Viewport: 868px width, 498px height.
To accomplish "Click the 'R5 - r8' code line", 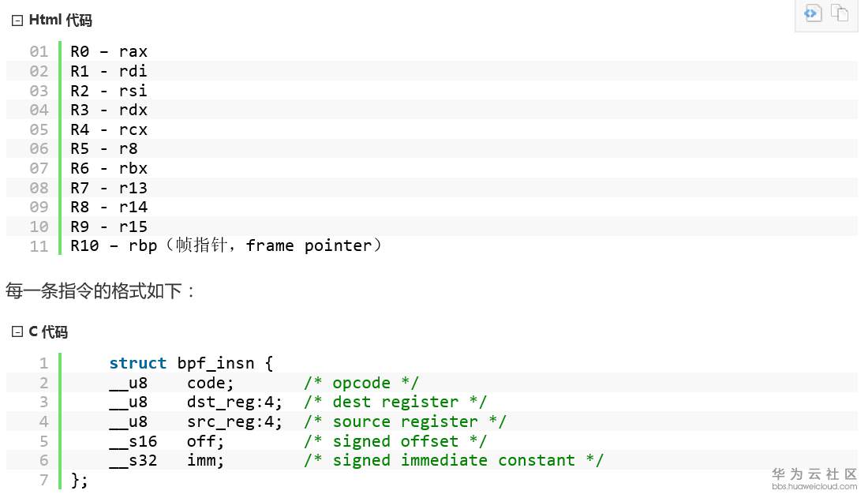I will click(x=104, y=149).
